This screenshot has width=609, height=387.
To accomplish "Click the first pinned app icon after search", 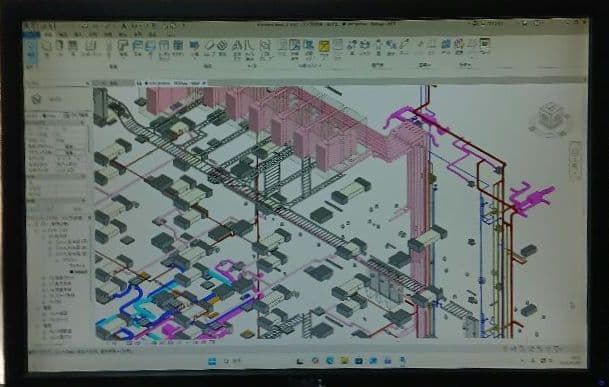I will [300, 361].
